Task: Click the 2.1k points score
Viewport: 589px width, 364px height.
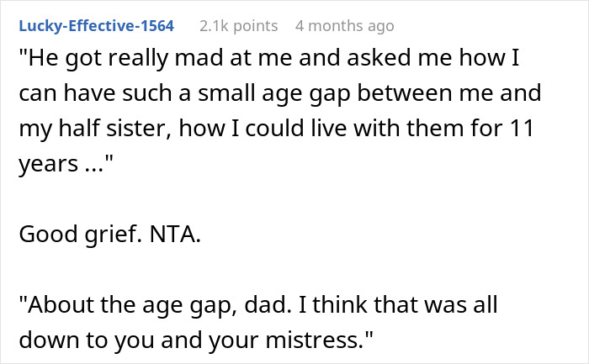Action: 238,26
